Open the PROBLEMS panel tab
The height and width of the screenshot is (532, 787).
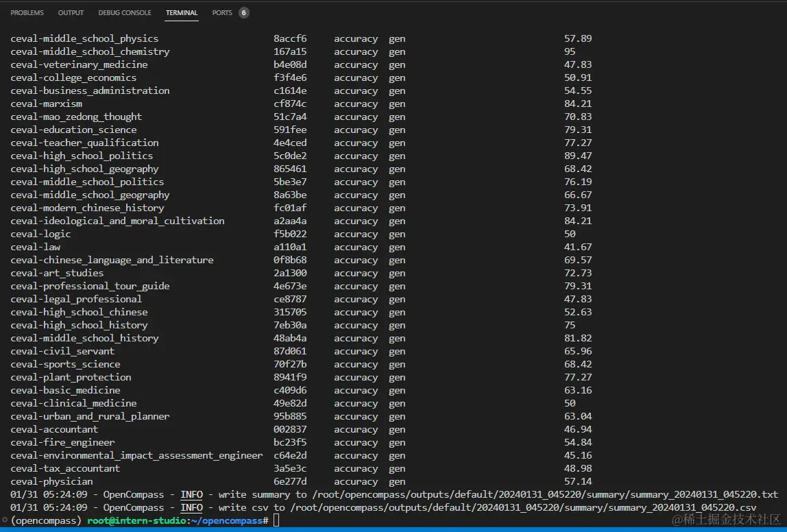pos(27,12)
